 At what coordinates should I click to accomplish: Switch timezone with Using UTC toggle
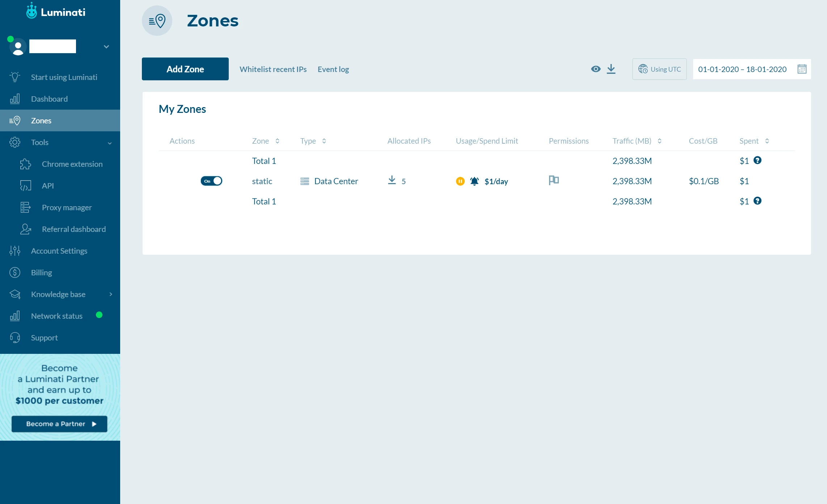[x=659, y=69]
